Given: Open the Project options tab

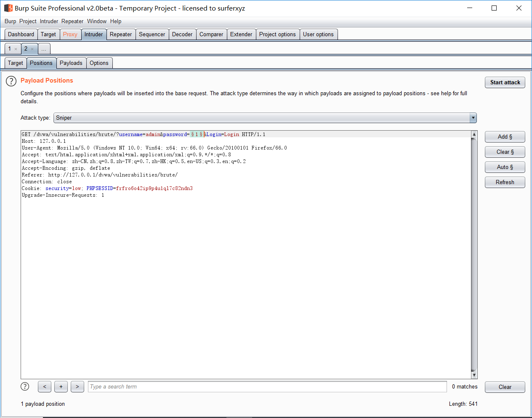Looking at the screenshot, I should 277,35.
